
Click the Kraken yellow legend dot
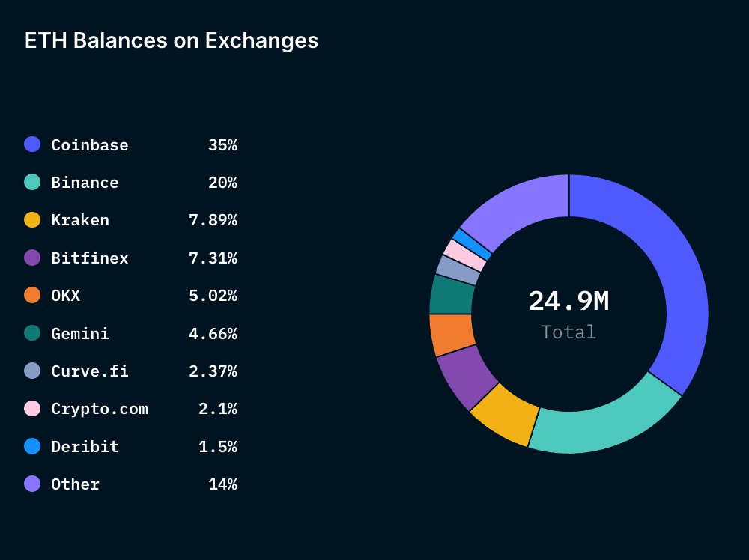coord(31,219)
